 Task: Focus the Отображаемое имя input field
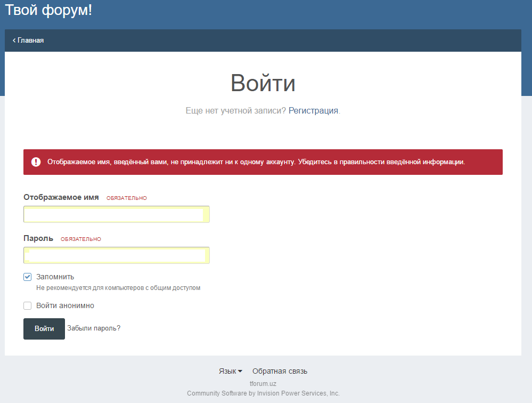tap(116, 214)
